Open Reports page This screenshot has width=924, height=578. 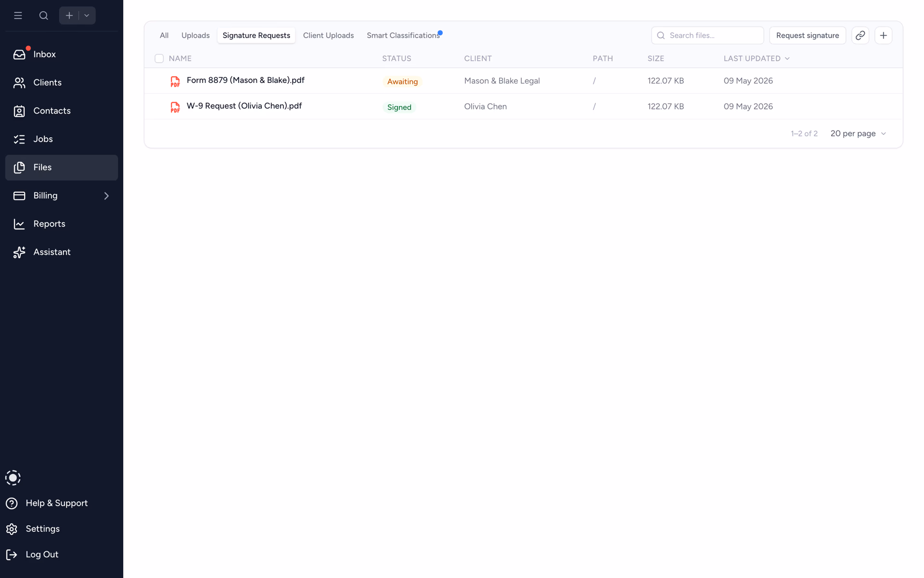click(x=62, y=224)
